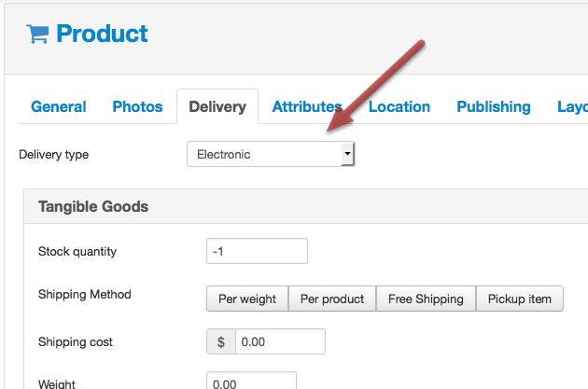Open the Photos tab
Screen dimensions: 588x389
point(137,106)
